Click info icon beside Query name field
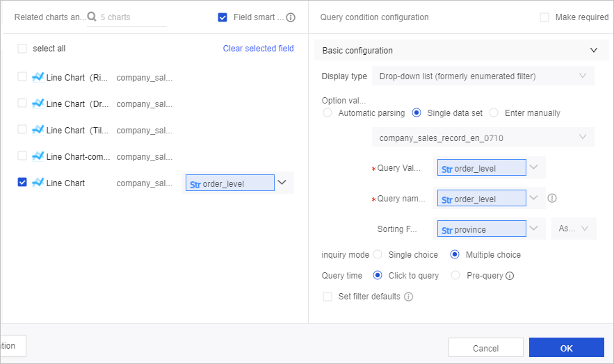614x364 pixels. tap(552, 198)
